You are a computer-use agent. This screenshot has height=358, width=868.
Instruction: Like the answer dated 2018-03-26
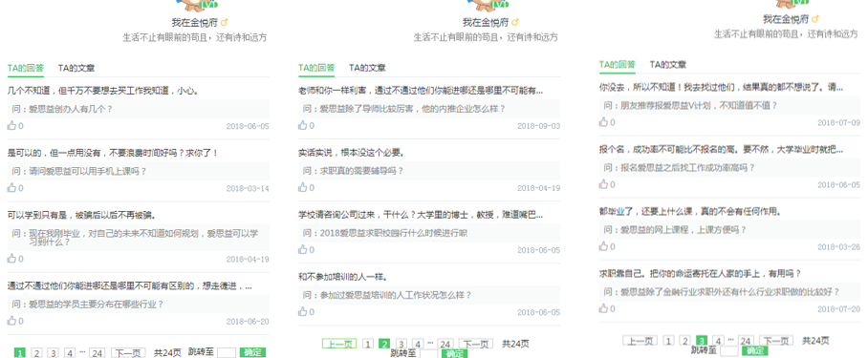(x=603, y=246)
